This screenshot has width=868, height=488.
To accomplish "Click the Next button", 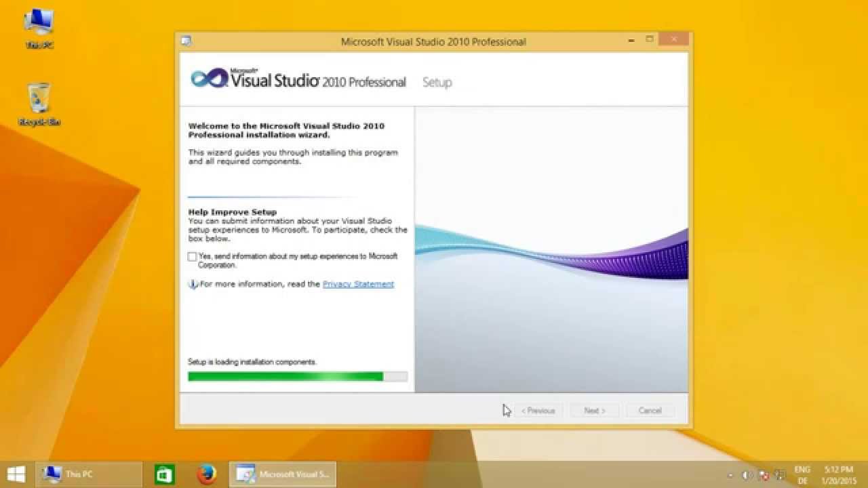I will pyautogui.click(x=594, y=411).
